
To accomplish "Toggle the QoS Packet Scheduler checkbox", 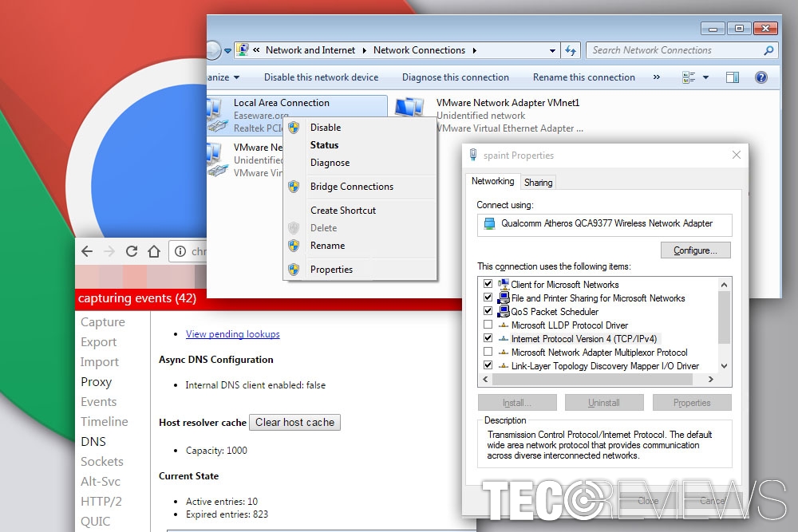I will (x=488, y=311).
